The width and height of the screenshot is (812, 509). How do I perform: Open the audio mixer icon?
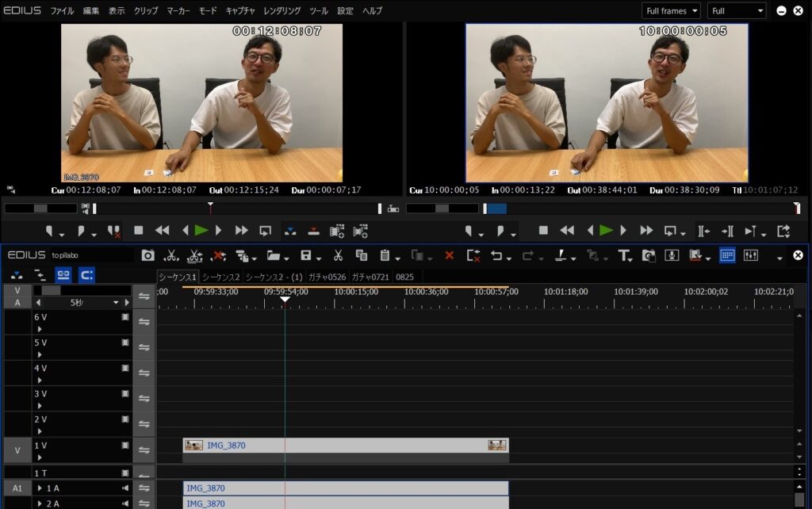(x=750, y=255)
